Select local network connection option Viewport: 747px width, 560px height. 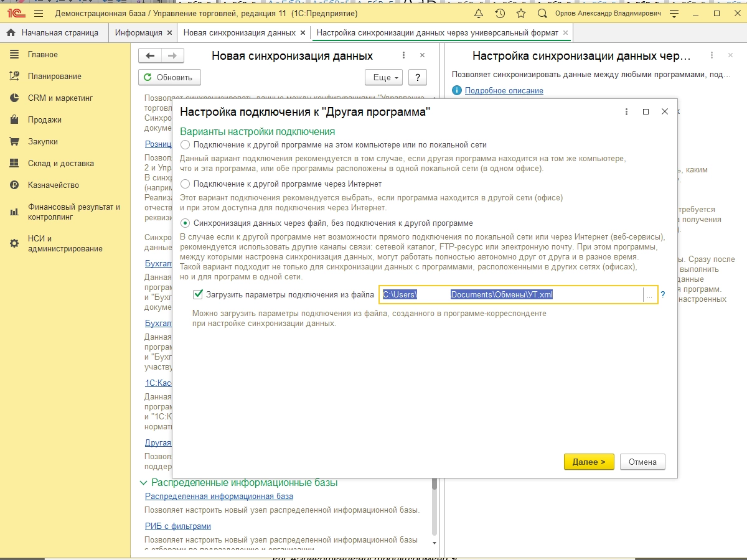[185, 144]
